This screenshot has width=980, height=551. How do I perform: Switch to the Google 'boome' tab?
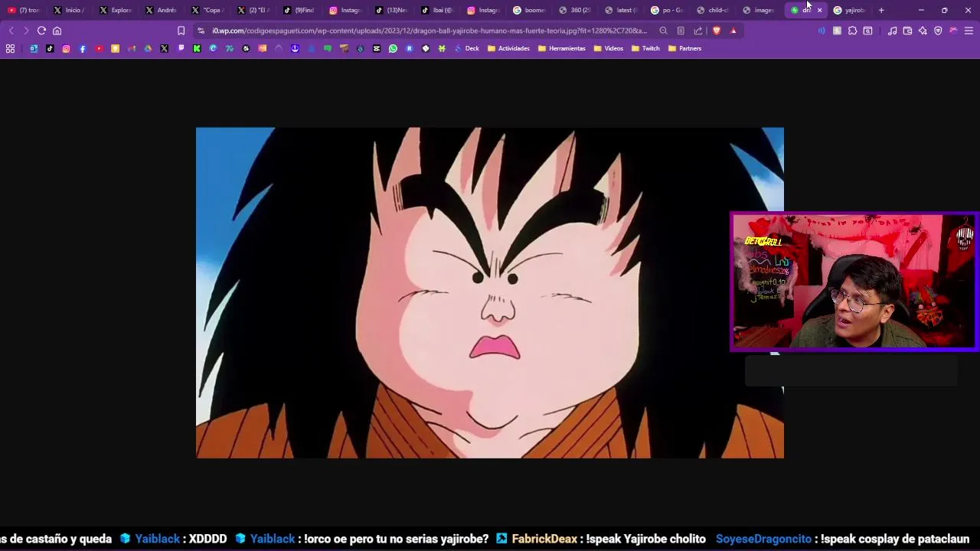click(529, 10)
